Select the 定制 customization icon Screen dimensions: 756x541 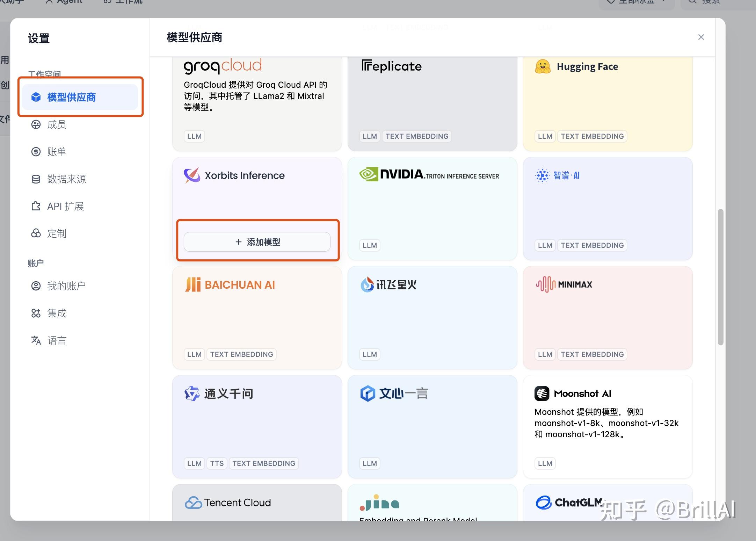[x=36, y=233]
